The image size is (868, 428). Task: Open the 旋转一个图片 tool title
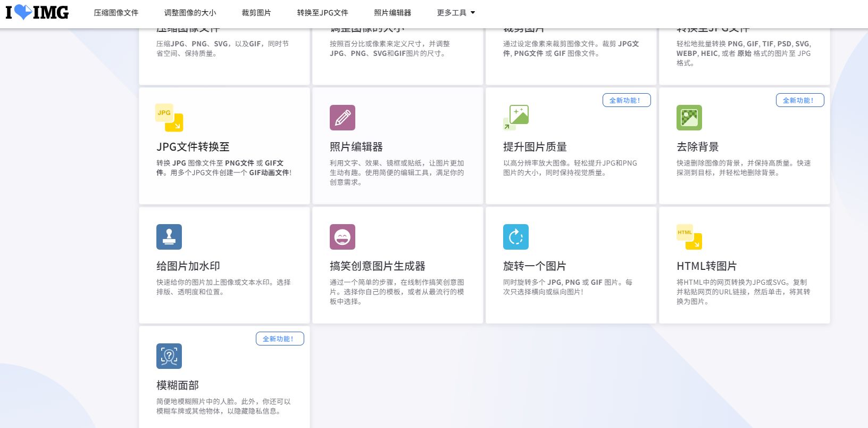(x=535, y=266)
